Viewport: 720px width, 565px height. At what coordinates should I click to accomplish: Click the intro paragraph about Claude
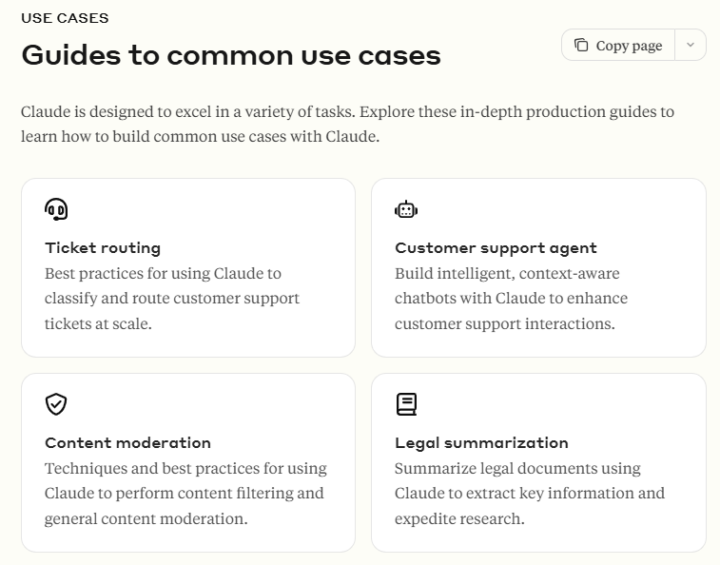347,124
